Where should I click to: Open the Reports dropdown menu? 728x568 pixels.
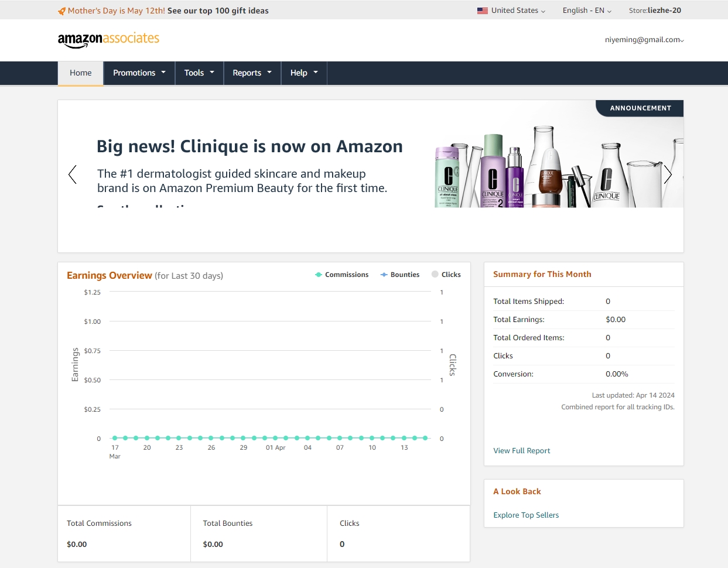point(252,73)
